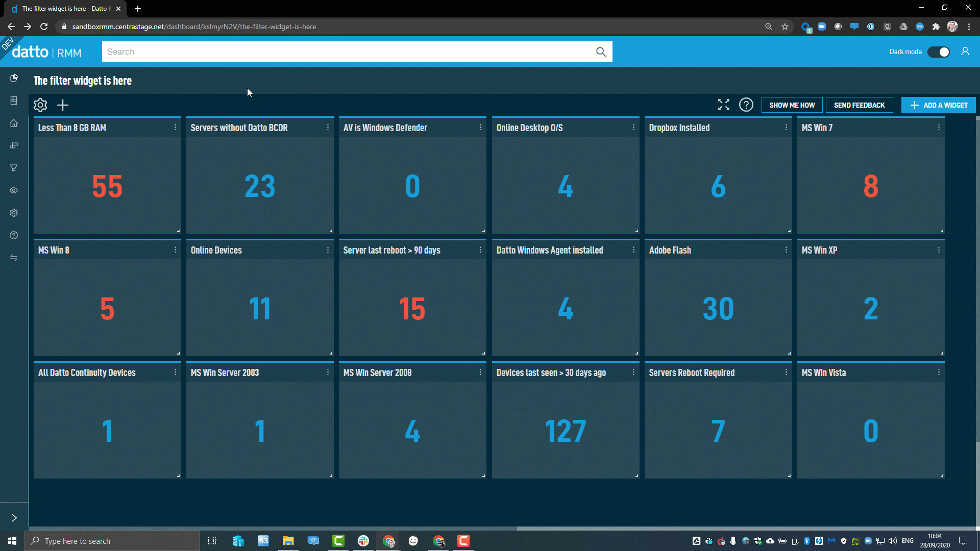
Task: Open the Windows Start menu
Action: click(12, 541)
